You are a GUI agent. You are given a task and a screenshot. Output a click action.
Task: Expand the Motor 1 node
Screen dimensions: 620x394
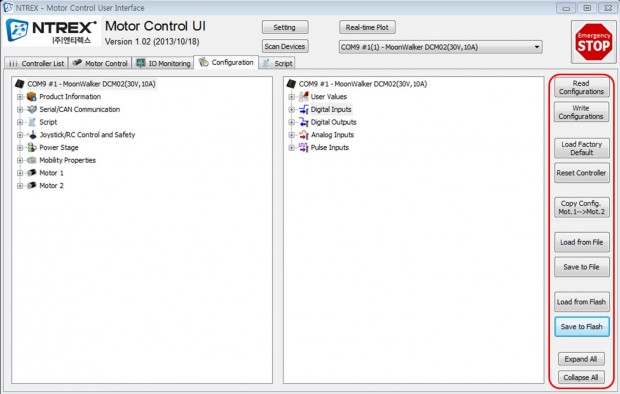20,173
